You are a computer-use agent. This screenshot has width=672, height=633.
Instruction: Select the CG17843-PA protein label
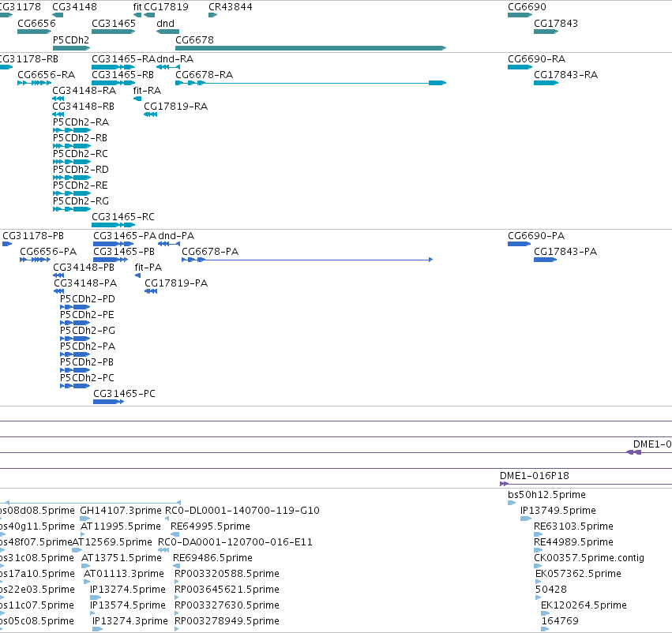pyautogui.click(x=565, y=252)
